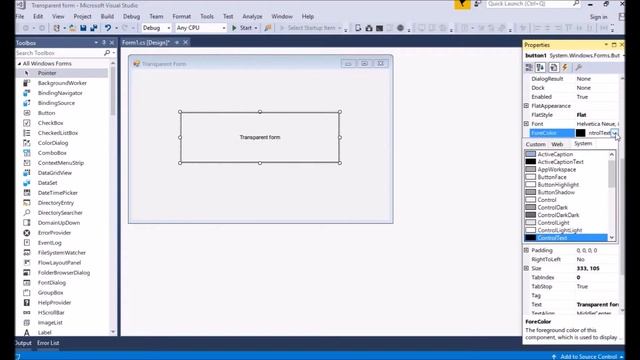Click Sign in link
640x360 pixels.
[598, 17]
